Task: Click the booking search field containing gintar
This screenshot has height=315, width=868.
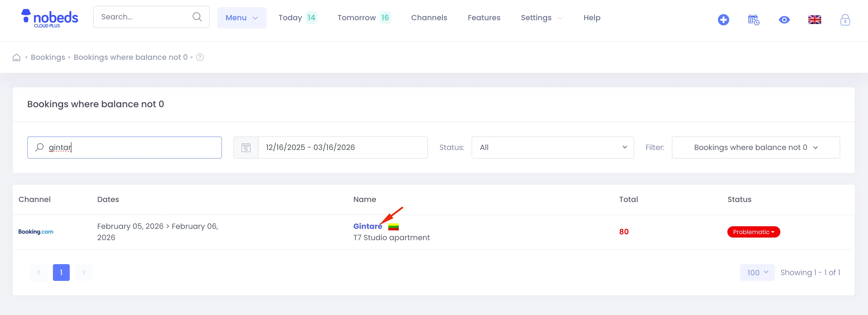Action: click(124, 147)
